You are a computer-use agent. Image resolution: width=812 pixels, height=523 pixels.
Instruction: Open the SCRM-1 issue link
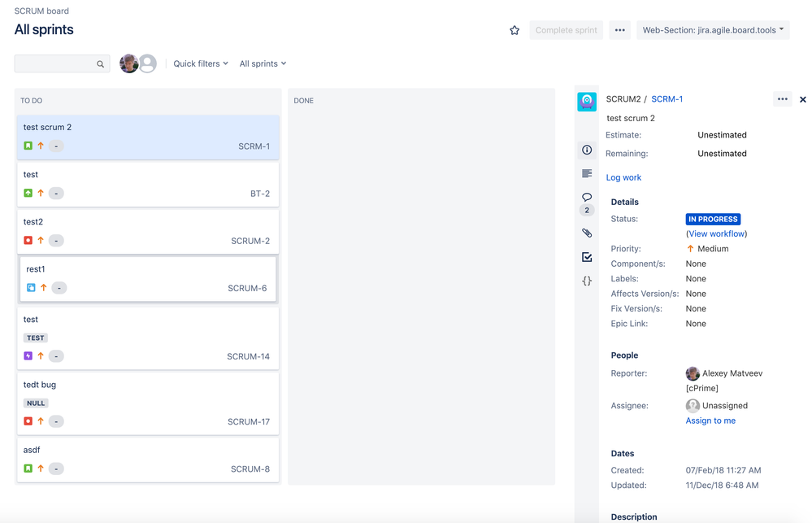point(667,99)
